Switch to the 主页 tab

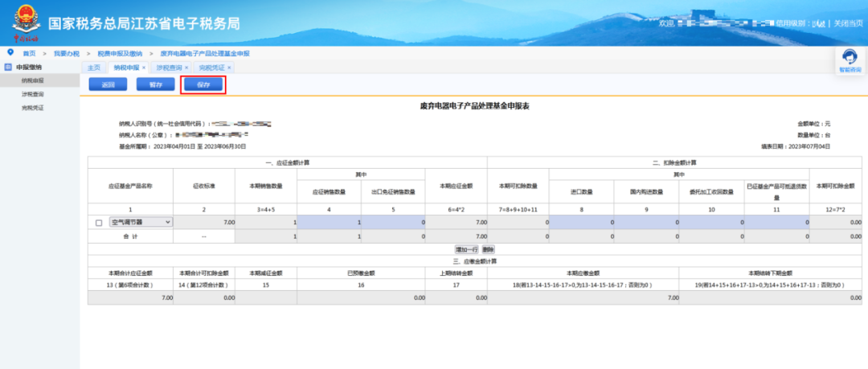tap(94, 68)
